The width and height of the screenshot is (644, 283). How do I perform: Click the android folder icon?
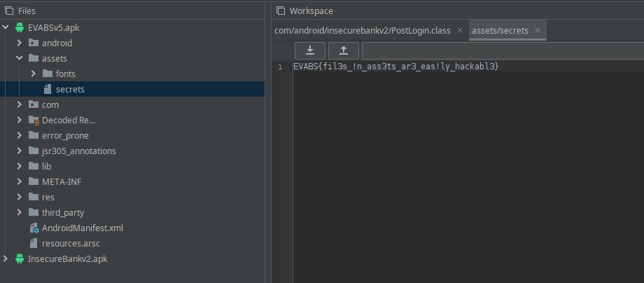(x=34, y=43)
